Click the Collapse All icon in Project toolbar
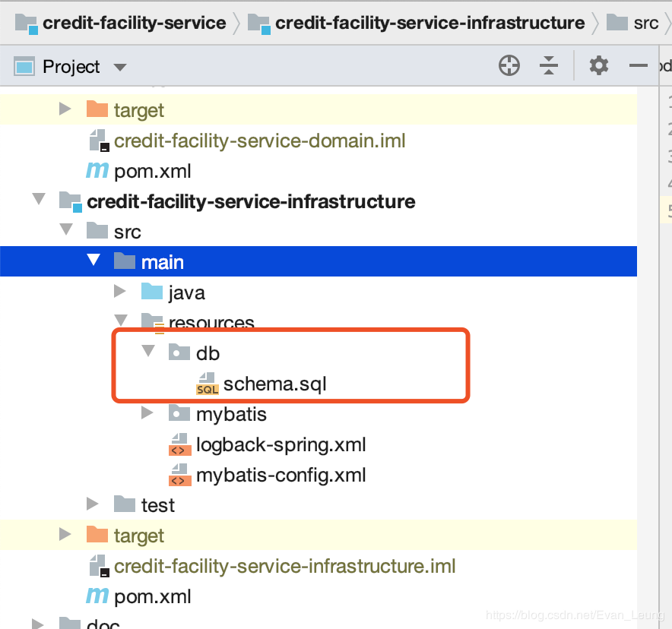The height and width of the screenshot is (629, 672). coord(549,66)
